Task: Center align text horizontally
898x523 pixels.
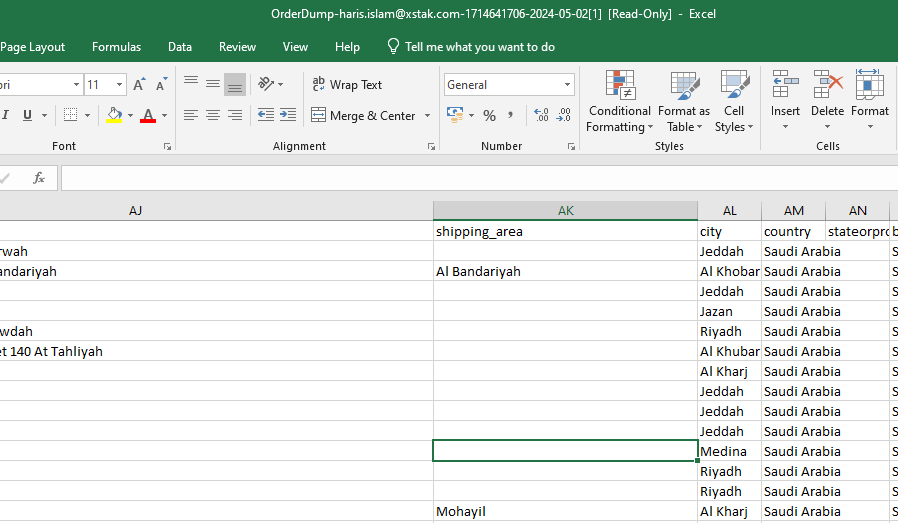Action: [213, 116]
